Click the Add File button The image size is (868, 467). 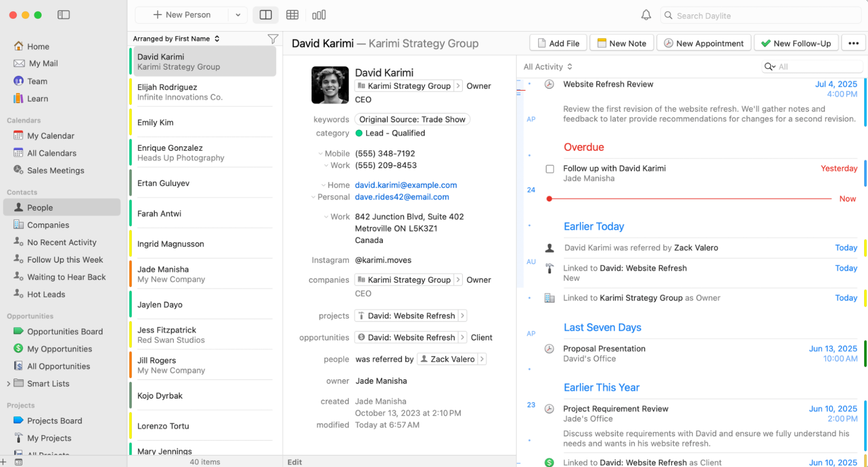558,43
